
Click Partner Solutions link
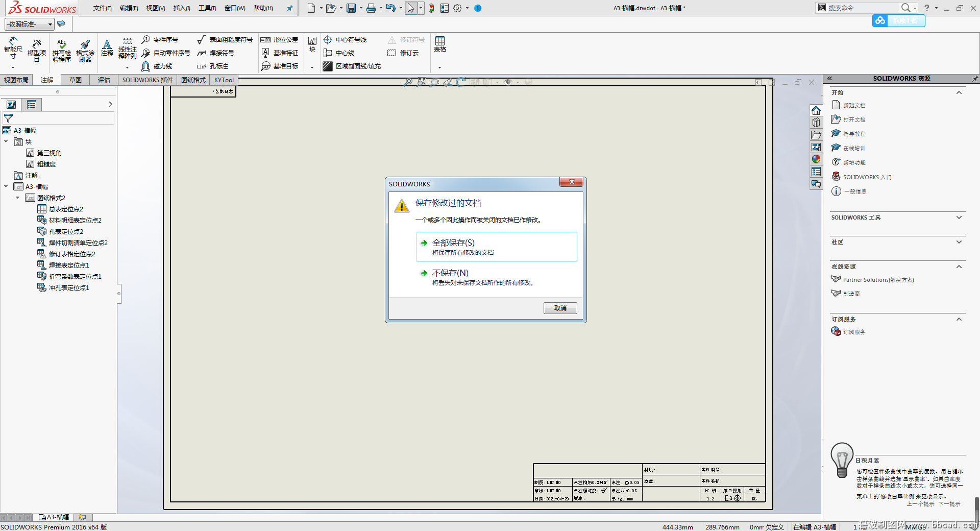[x=878, y=280]
